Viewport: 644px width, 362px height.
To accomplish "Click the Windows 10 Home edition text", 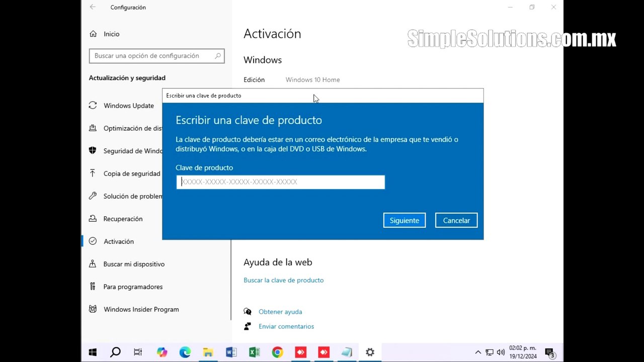I will coord(312,79).
